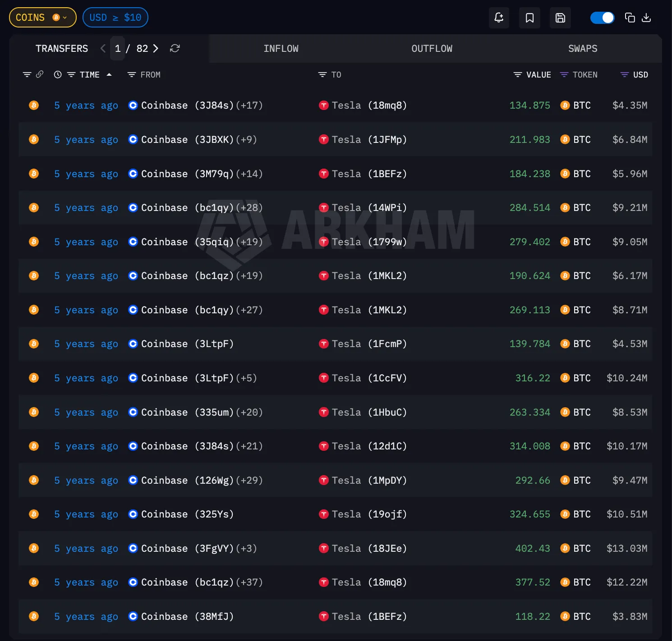Sort by TIME column arrow
The width and height of the screenshot is (672, 641).
(109, 74)
